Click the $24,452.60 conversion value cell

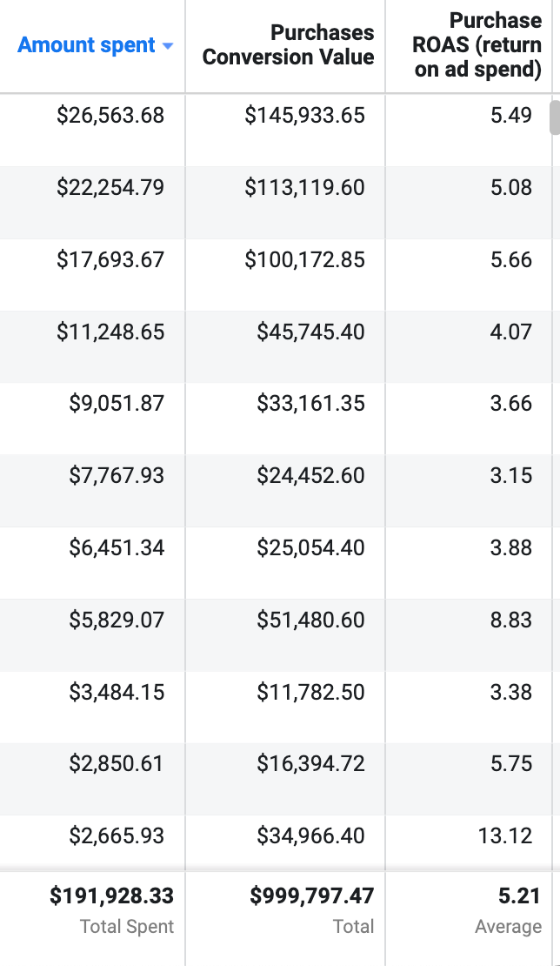[x=310, y=476]
